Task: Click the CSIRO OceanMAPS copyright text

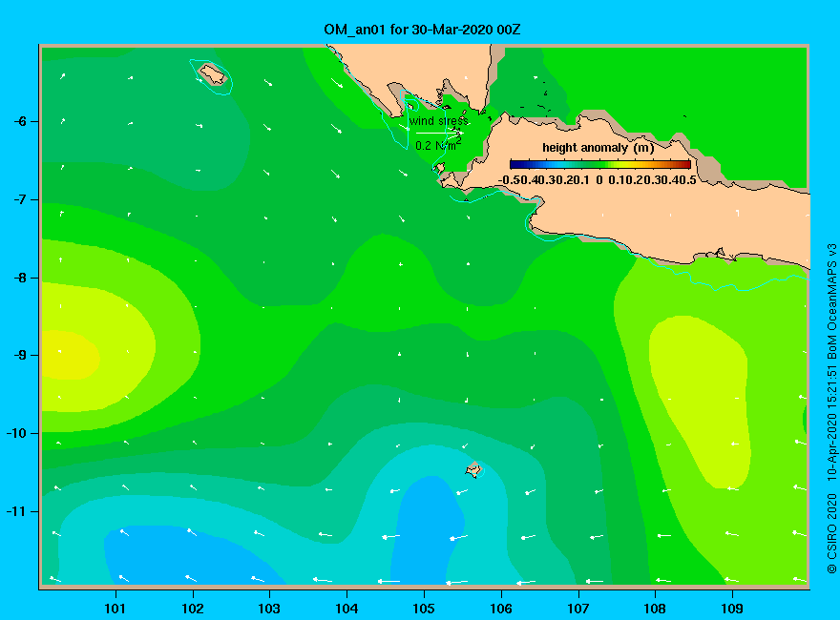Action: click(831, 408)
